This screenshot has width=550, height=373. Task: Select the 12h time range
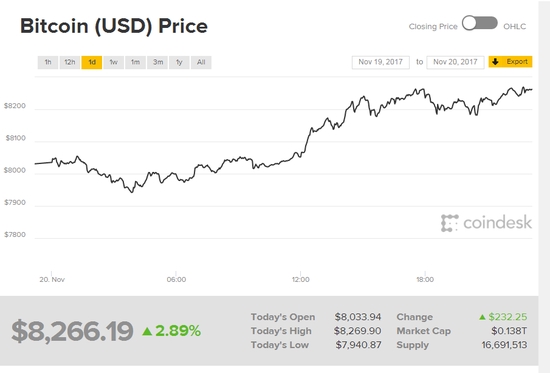click(x=69, y=62)
